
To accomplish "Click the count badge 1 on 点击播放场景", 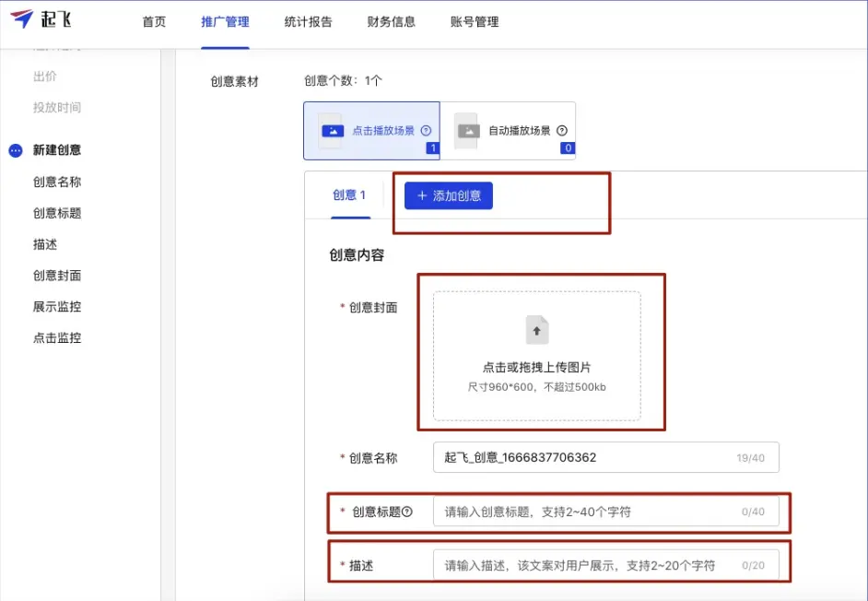I will [x=433, y=147].
